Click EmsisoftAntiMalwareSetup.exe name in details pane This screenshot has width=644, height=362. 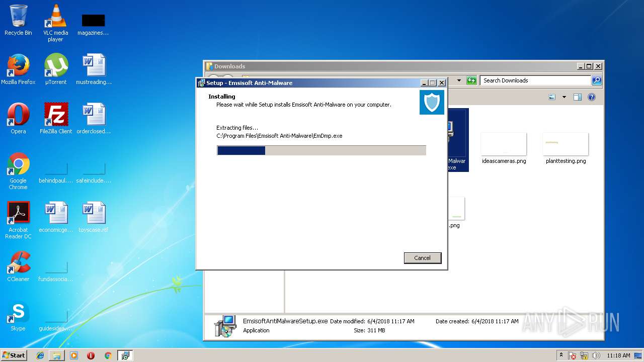(285, 321)
